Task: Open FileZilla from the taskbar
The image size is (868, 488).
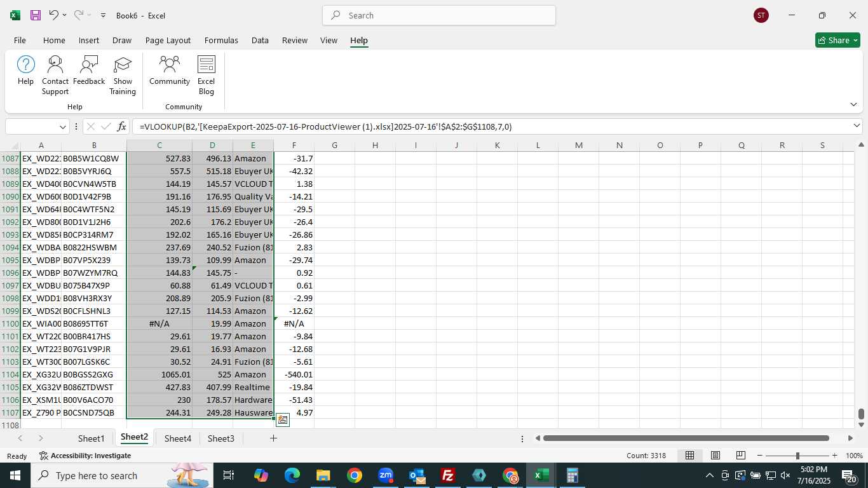Action: pyautogui.click(x=448, y=475)
